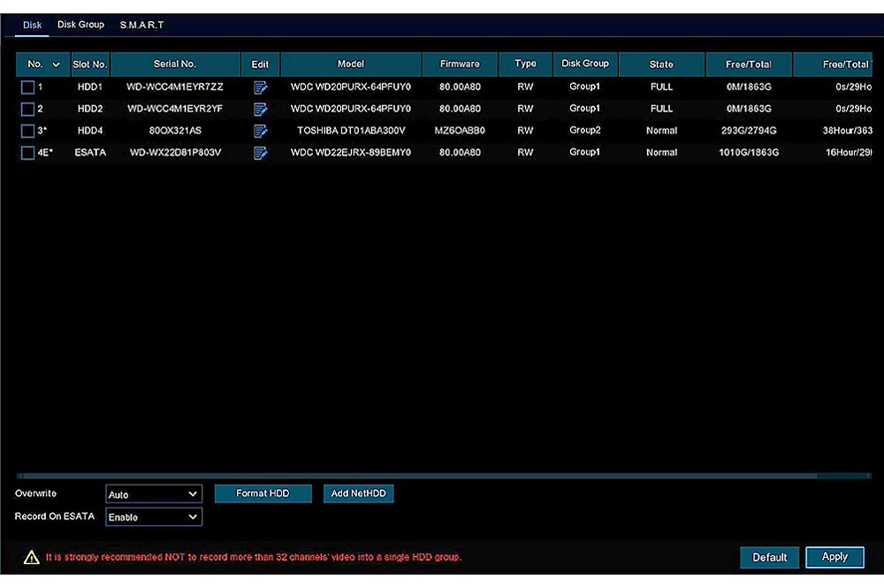Screen dimensions: 884x588
Task: Click the edit icon for HDD2
Action: click(x=260, y=110)
